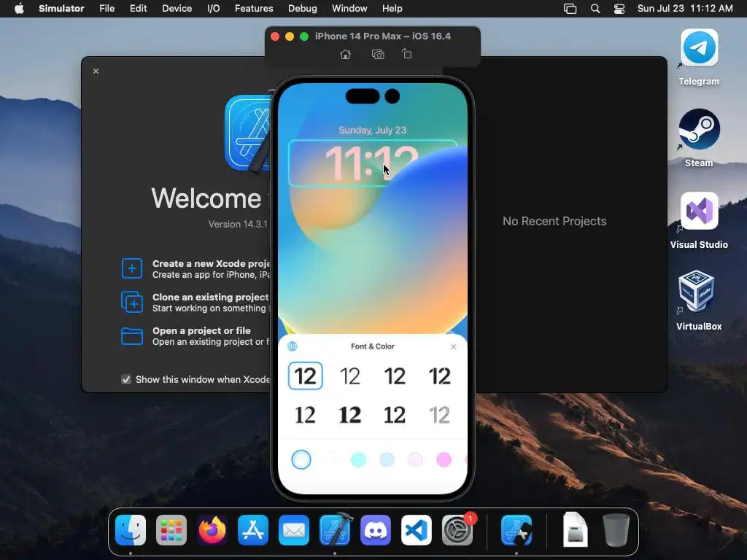
Task: Tap the Sunday, July 23 date widget
Action: tap(373, 130)
